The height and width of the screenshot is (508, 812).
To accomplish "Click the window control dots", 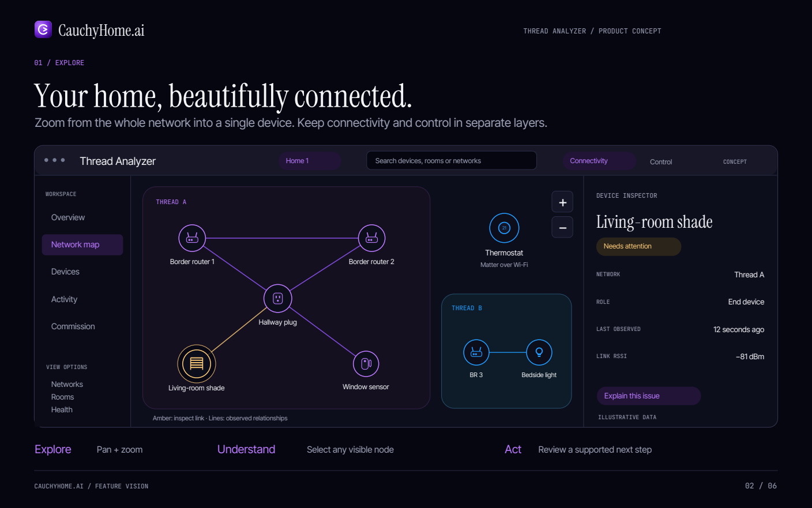I will (x=55, y=160).
